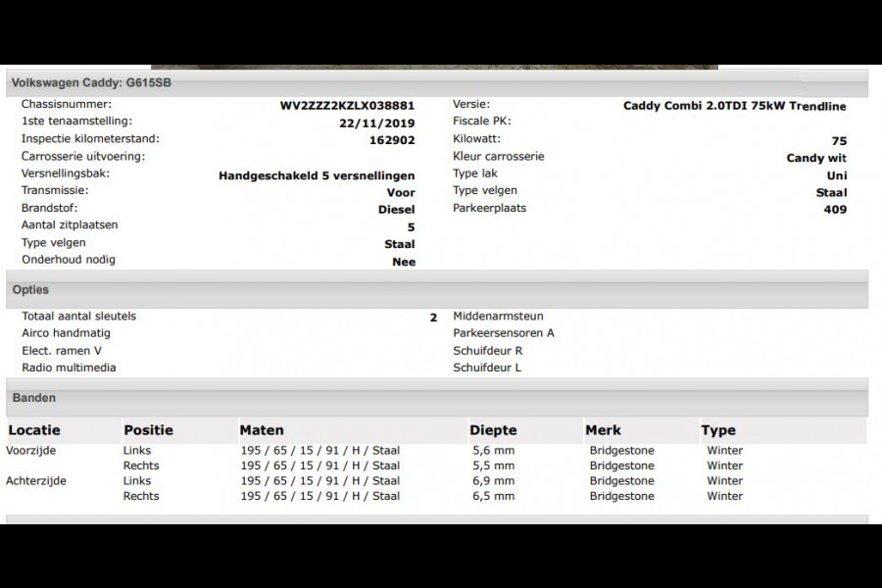The width and height of the screenshot is (882, 588).
Task: Collapse the Banden section header
Action: pos(34,398)
